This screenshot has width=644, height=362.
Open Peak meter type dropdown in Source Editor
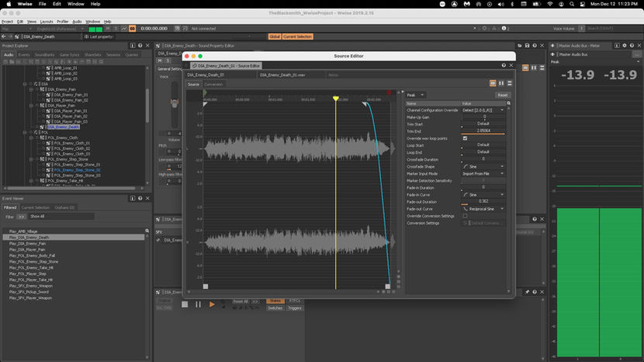click(x=415, y=95)
